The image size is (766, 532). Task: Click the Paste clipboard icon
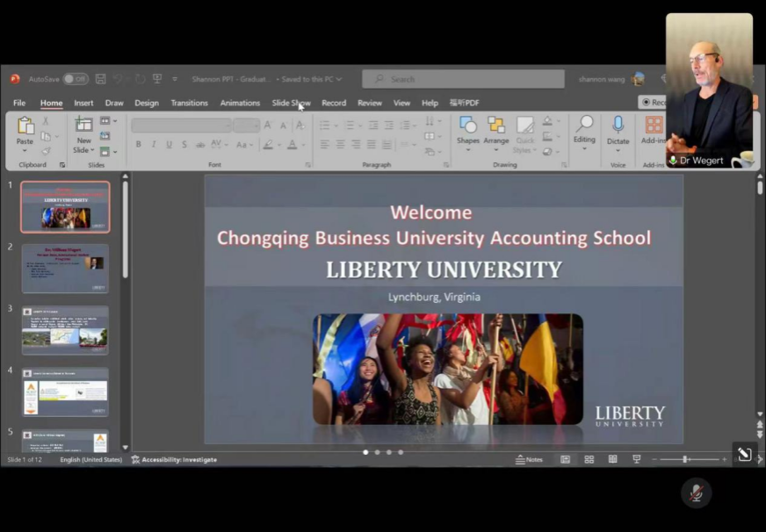tap(25, 127)
